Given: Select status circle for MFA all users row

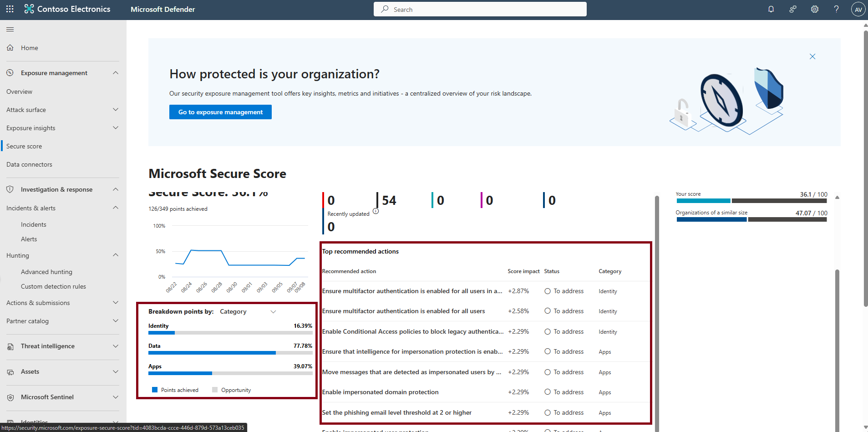Looking at the screenshot, I should 548,311.
